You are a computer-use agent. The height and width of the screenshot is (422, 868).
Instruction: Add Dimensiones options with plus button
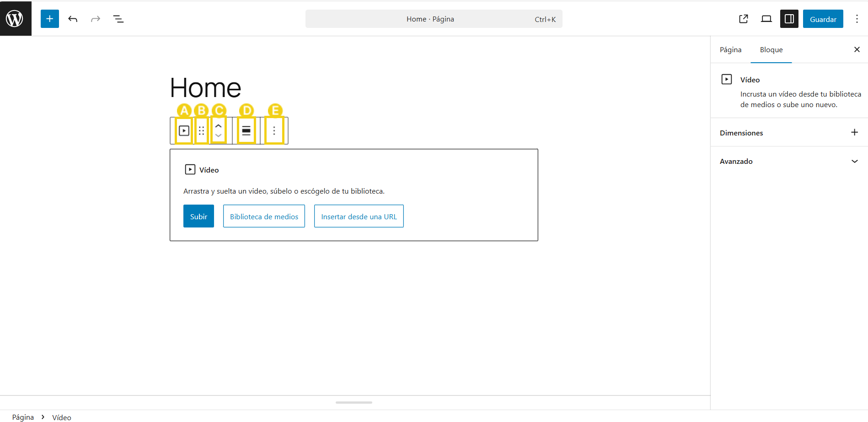coord(854,132)
